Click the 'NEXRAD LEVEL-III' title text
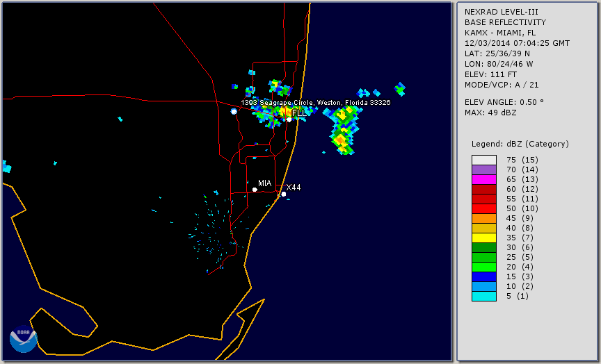601x364 pixels. [502, 13]
